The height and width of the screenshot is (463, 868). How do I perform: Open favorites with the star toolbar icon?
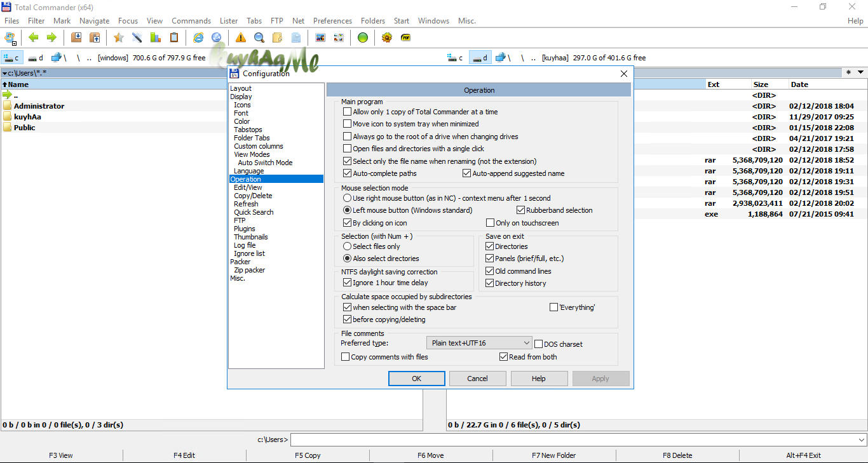(119, 37)
